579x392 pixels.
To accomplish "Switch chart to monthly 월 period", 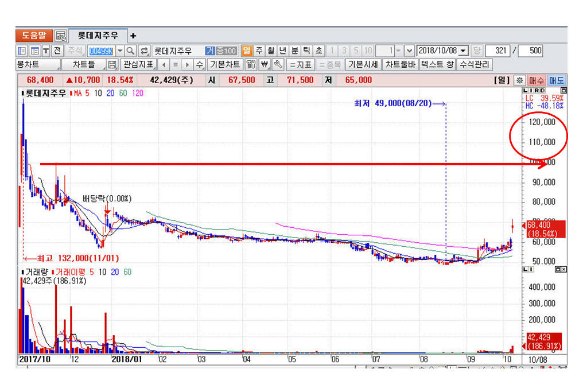I will [271, 51].
